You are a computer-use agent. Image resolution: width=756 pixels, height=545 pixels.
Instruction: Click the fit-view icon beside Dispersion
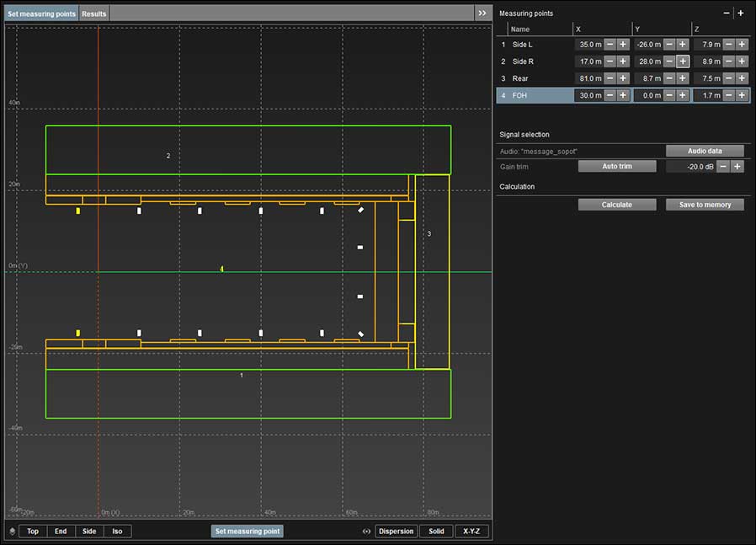click(x=366, y=532)
